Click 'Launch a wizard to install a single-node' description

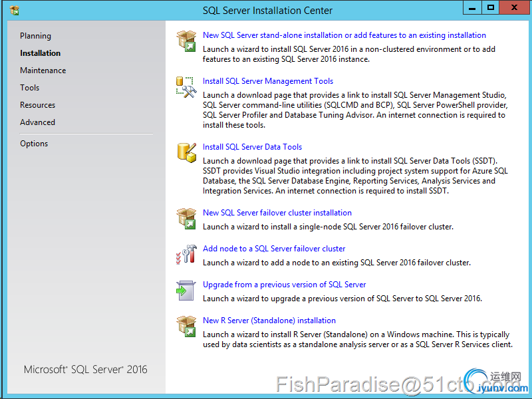pyautogui.click(x=328, y=227)
